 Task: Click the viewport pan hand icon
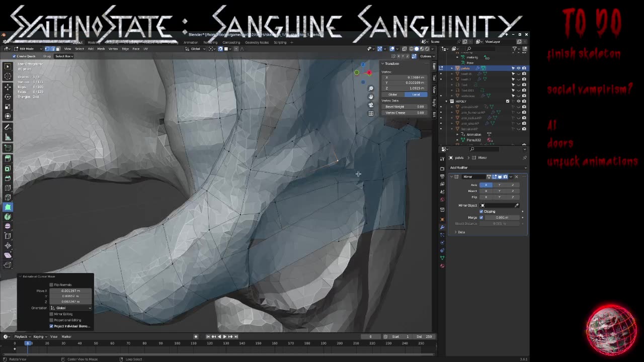(371, 97)
